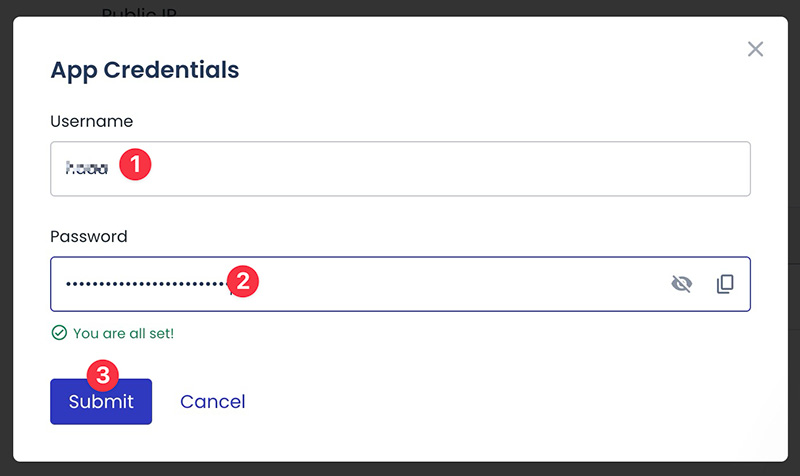Cancel the credentials dialog
The image size is (800, 476).
pos(212,402)
